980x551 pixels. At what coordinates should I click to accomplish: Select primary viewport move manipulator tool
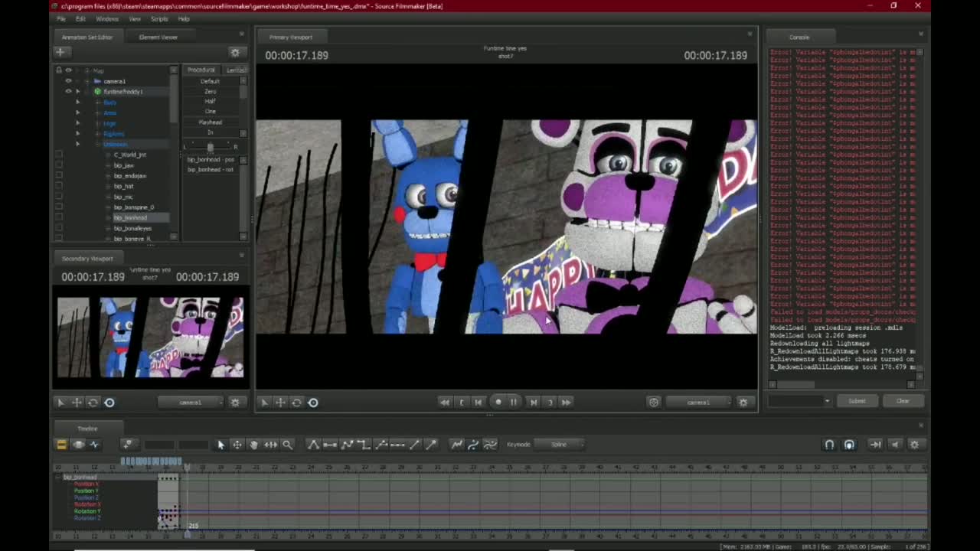coord(280,403)
